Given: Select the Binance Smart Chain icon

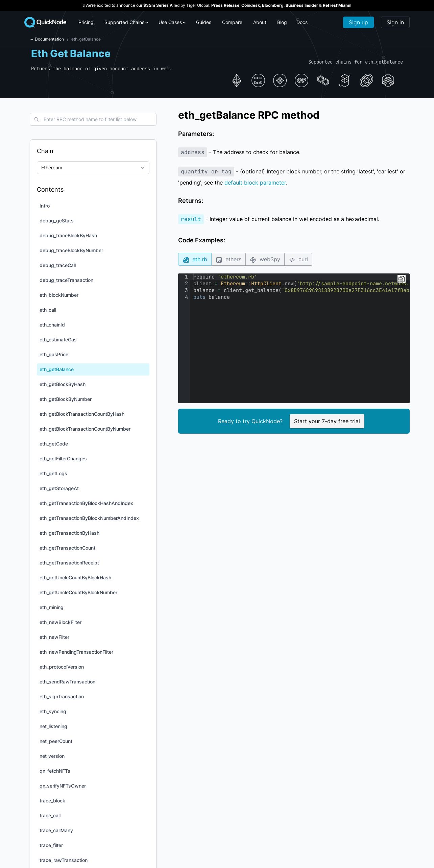Looking at the screenshot, I should pyautogui.click(x=280, y=80).
